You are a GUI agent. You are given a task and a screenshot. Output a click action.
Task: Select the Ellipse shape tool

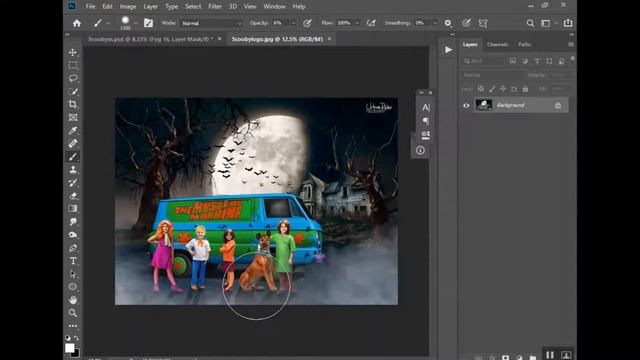[73, 287]
